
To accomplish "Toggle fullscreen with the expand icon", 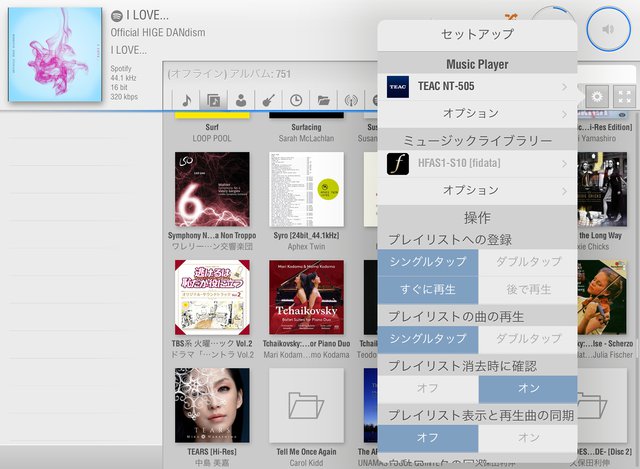I will pyautogui.click(x=624, y=97).
